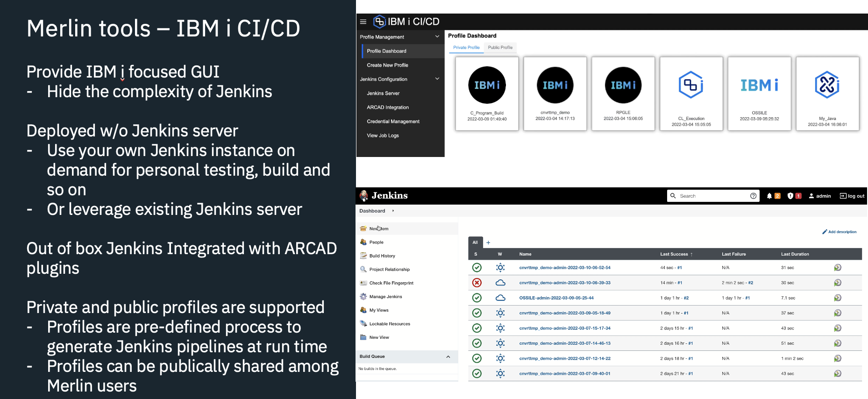Open the RPGLE profile card
The image size is (868, 399).
[x=623, y=94]
